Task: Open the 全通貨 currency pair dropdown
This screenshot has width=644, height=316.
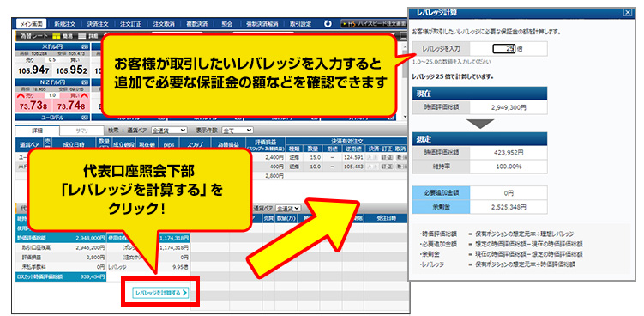Action: (x=169, y=130)
